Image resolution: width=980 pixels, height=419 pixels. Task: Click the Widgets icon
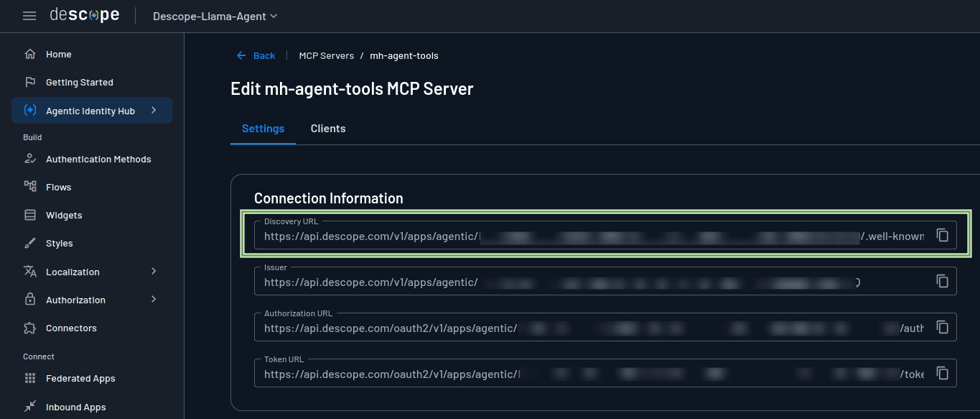point(30,215)
